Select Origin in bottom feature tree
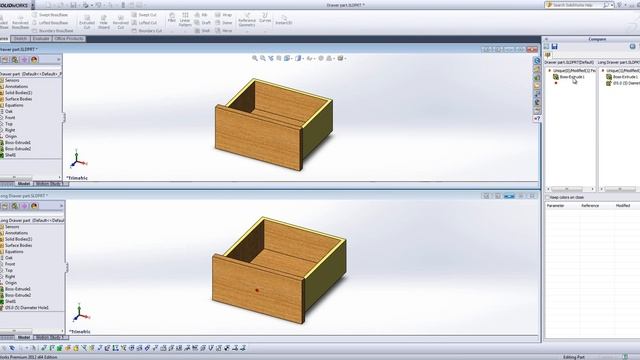Image resolution: width=640 pixels, height=360 pixels. (x=11, y=283)
